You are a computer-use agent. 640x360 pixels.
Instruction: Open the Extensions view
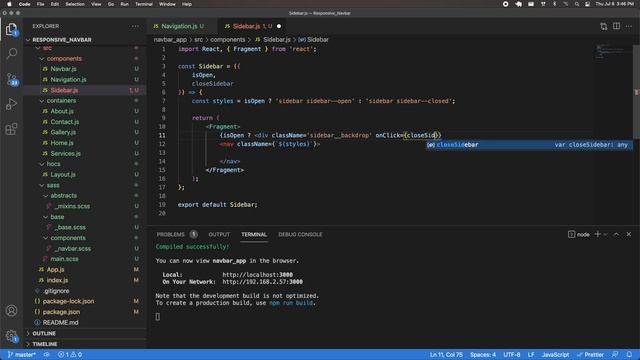pos(11,129)
